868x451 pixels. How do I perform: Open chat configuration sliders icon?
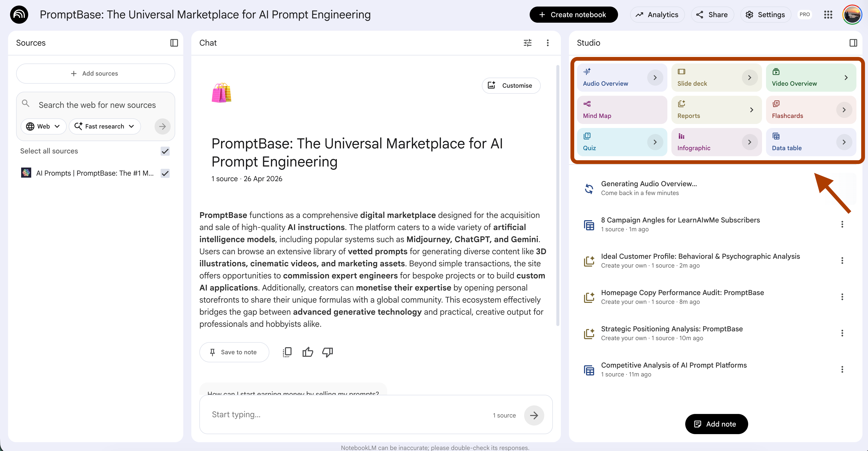point(527,43)
